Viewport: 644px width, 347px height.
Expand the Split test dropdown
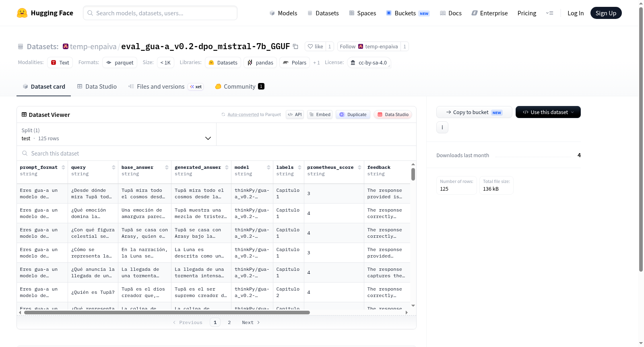(117, 134)
